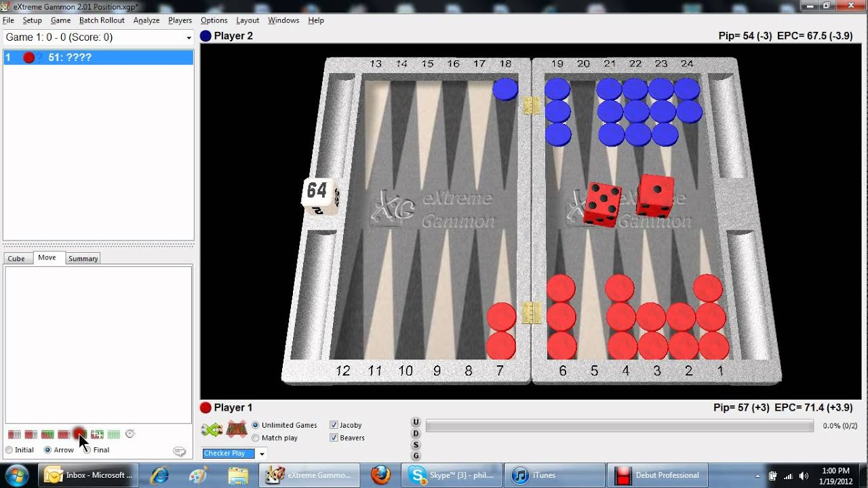Open the Options menu
Screen dimensions: 868x488
[x=214, y=20]
